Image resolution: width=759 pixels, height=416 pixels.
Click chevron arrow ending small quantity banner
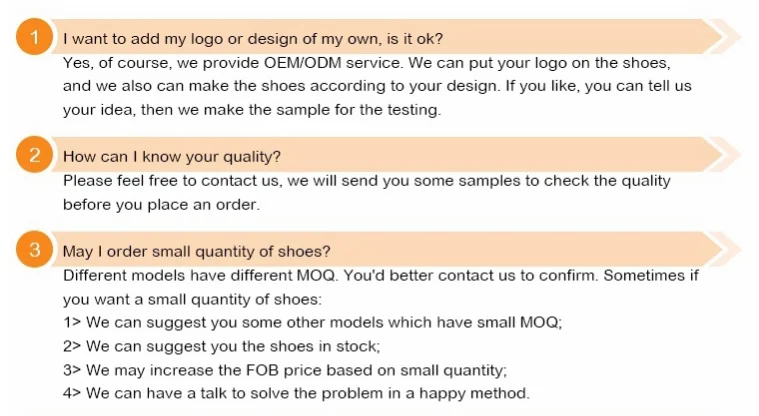coord(724,249)
